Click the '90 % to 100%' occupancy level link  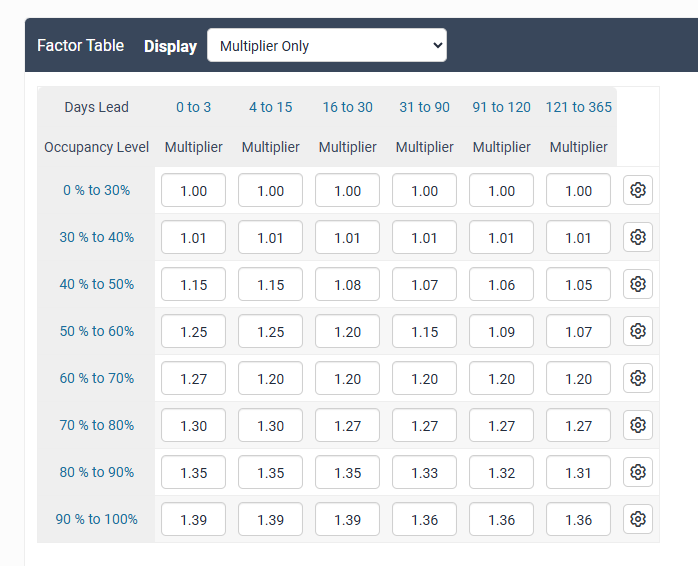point(97,519)
